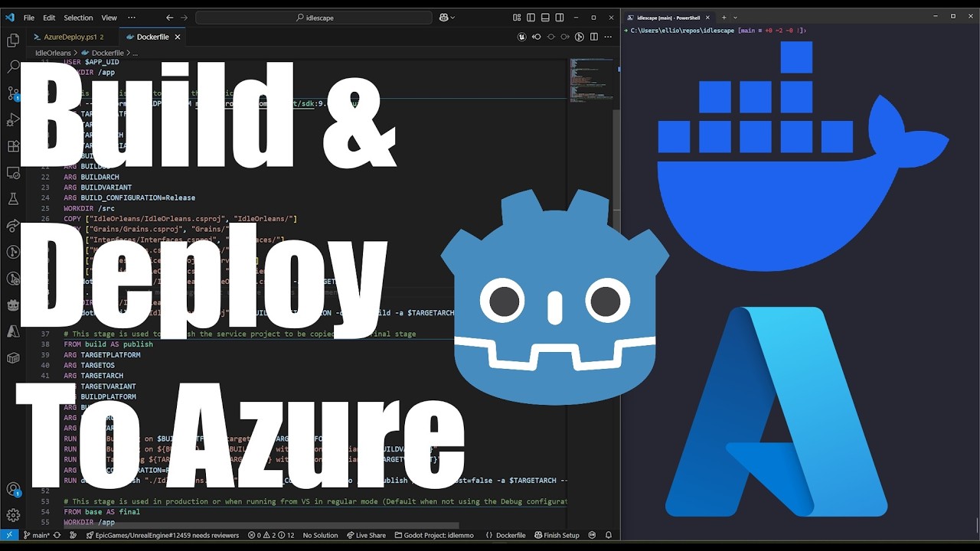The height and width of the screenshot is (551, 980).
Task: Toggle the circled icon left of Split Editor
Action: coord(580,37)
